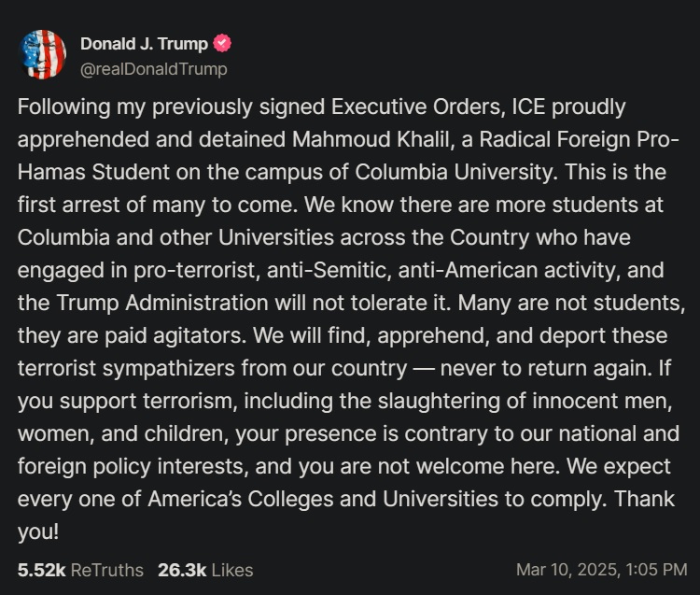Screen dimensions: 700x595
Task: Click the closing word you! in post
Action: coord(38,532)
